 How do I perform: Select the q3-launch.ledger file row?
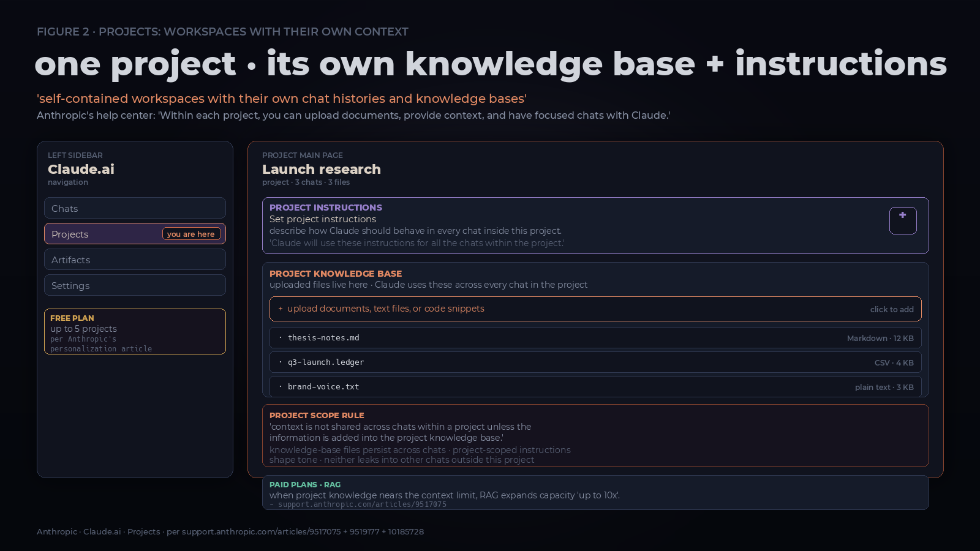pyautogui.click(x=595, y=362)
